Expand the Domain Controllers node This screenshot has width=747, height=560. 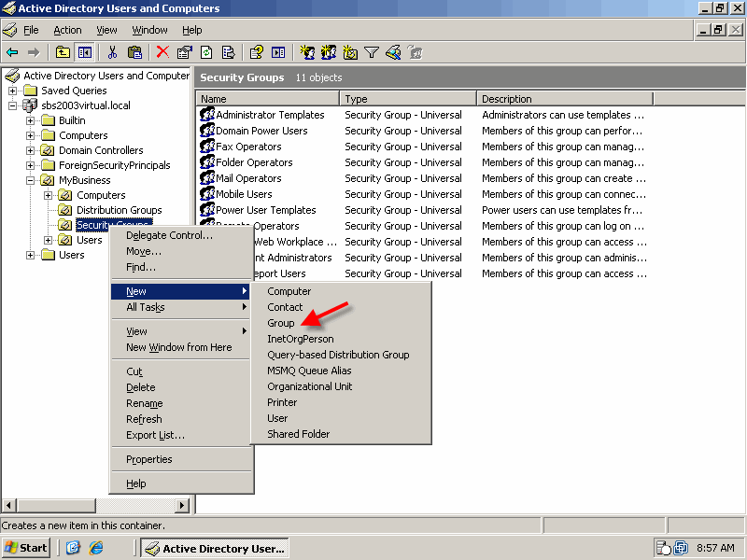point(31,150)
